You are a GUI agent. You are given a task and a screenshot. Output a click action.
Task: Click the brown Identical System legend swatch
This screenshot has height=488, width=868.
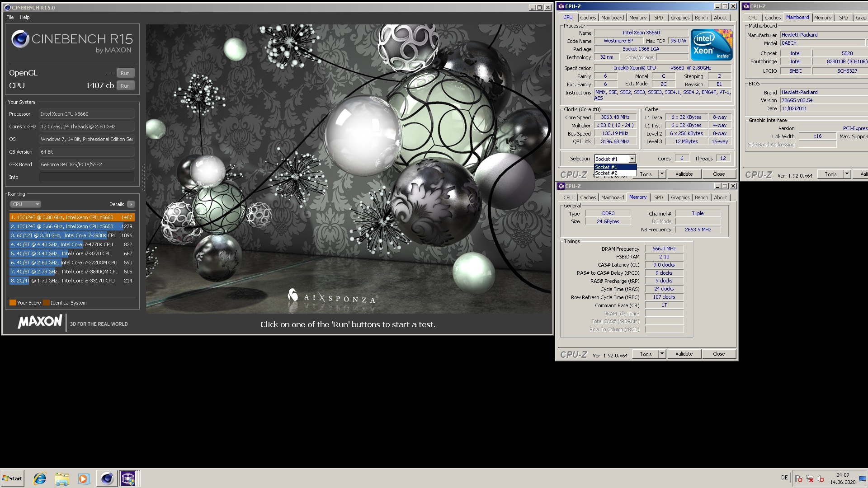point(46,303)
